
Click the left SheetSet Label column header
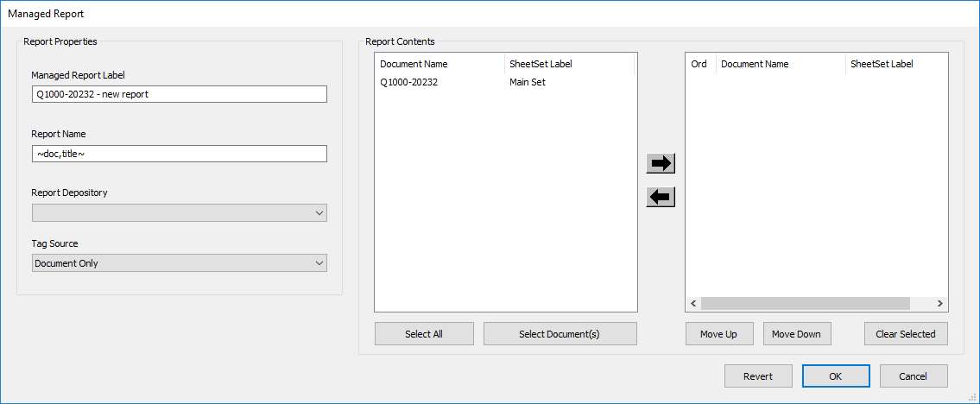tap(569, 64)
